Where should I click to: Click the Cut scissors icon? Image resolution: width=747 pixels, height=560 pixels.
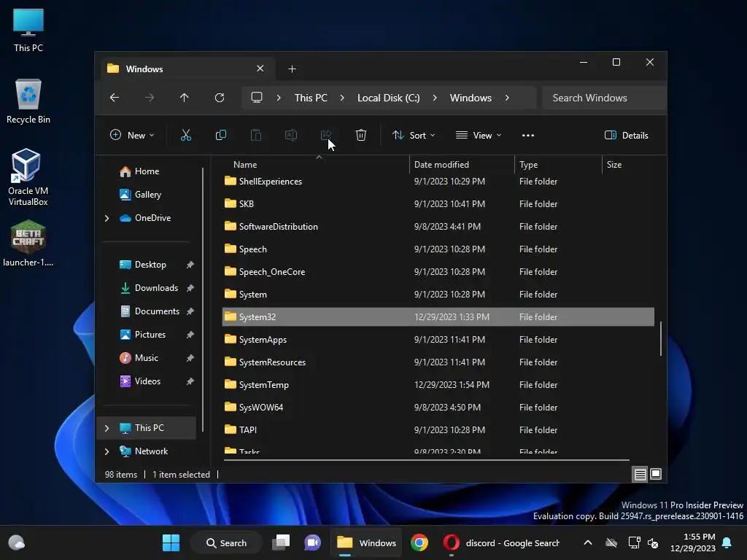[186, 135]
